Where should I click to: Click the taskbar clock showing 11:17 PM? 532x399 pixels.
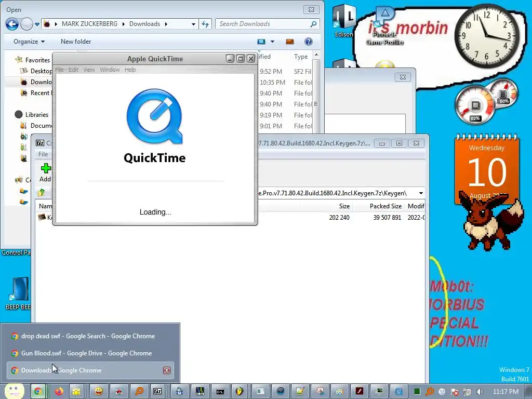(506, 392)
